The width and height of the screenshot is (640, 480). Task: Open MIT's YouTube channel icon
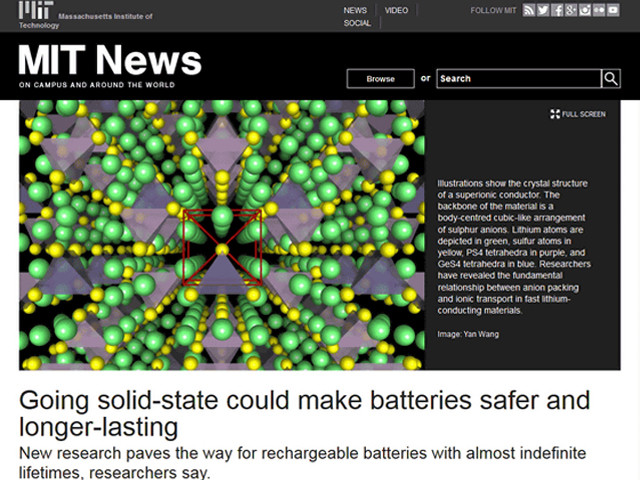pos(613,10)
